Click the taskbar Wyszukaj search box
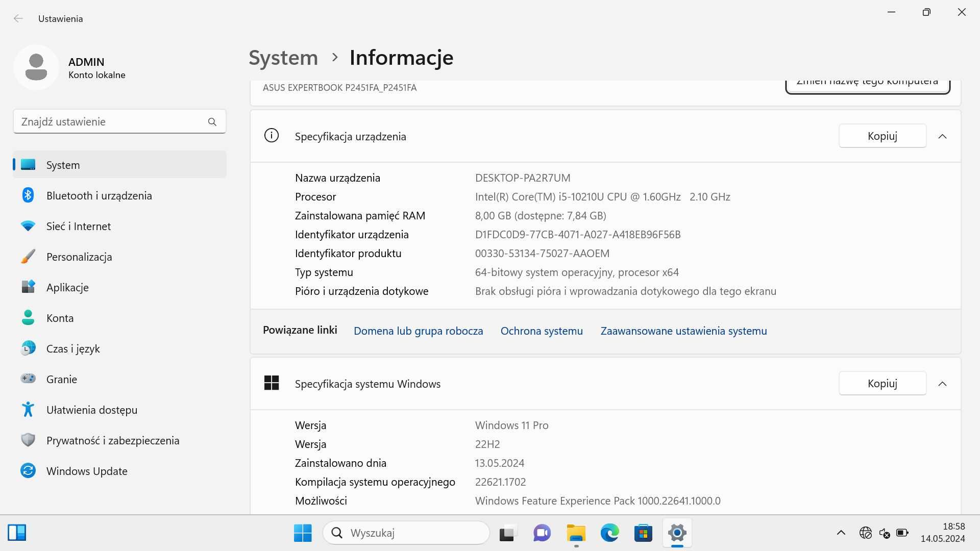Screen dimensions: 980x551 coord(406,533)
